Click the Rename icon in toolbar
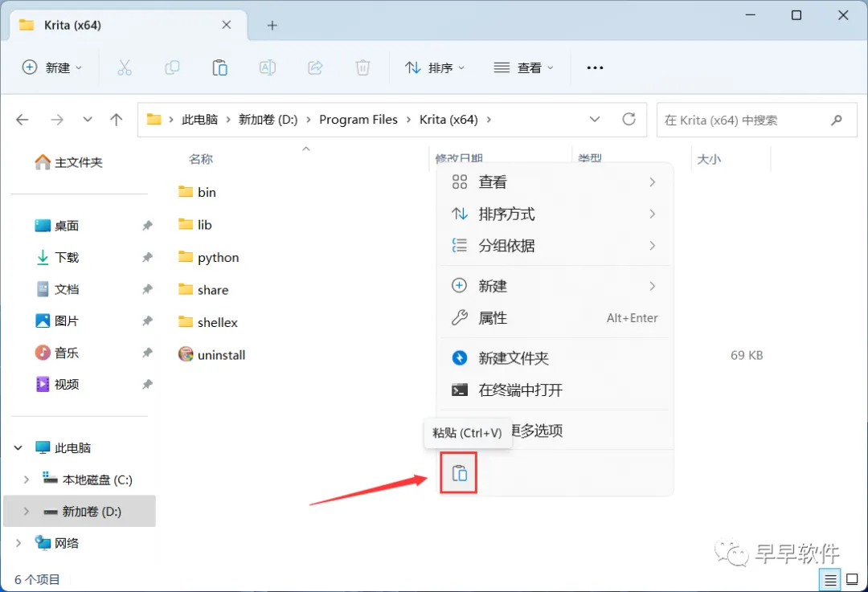This screenshot has height=592, width=868. (268, 68)
